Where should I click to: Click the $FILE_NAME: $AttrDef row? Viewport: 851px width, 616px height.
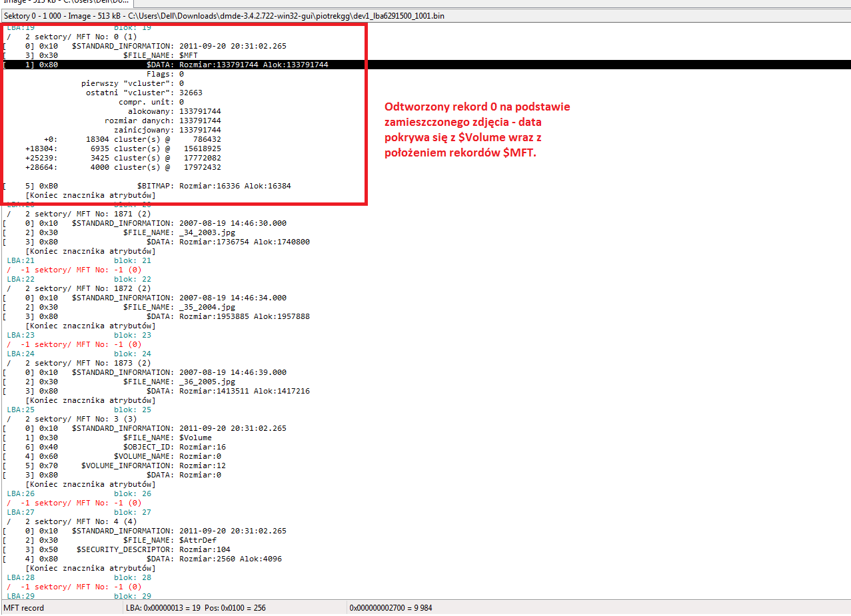tap(110, 540)
